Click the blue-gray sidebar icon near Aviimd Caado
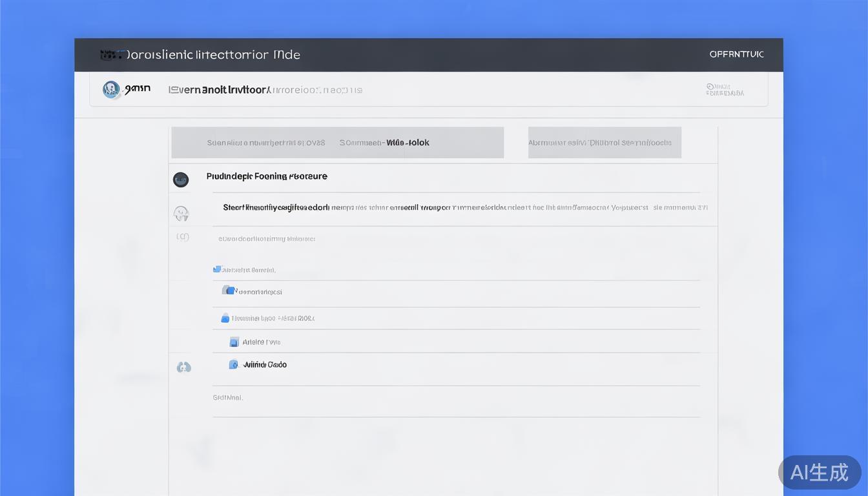The image size is (868, 496). 184,367
